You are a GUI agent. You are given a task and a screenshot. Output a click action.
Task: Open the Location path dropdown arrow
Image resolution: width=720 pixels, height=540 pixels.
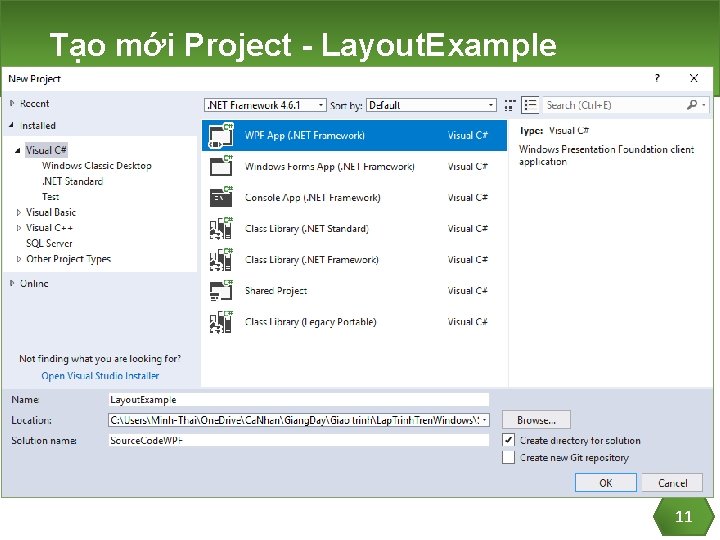[x=484, y=420]
